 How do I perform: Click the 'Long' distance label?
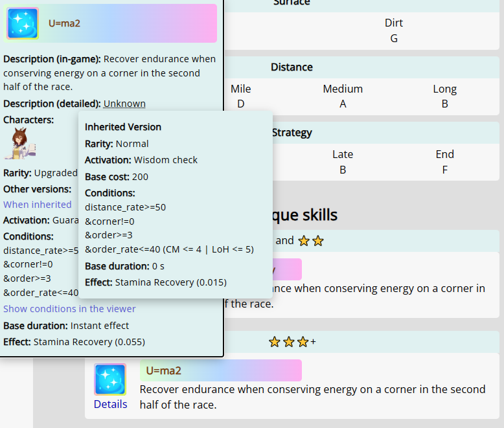point(445,89)
